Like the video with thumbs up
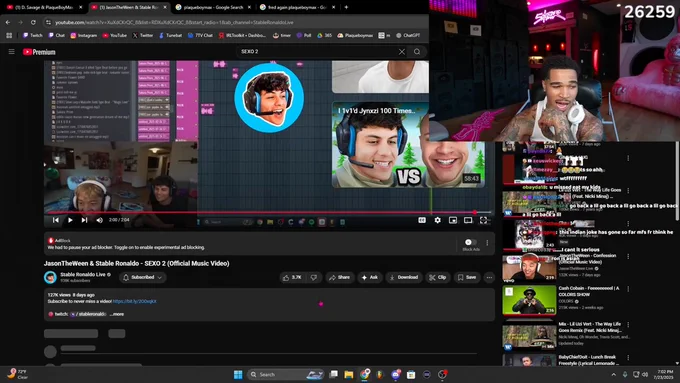The image size is (680, 383). (x=292, y=277)
